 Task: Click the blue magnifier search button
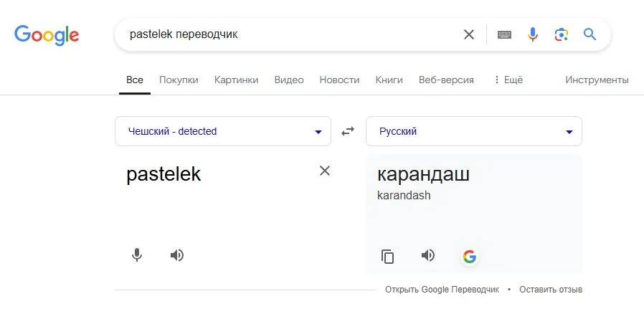tap(590, 34)
